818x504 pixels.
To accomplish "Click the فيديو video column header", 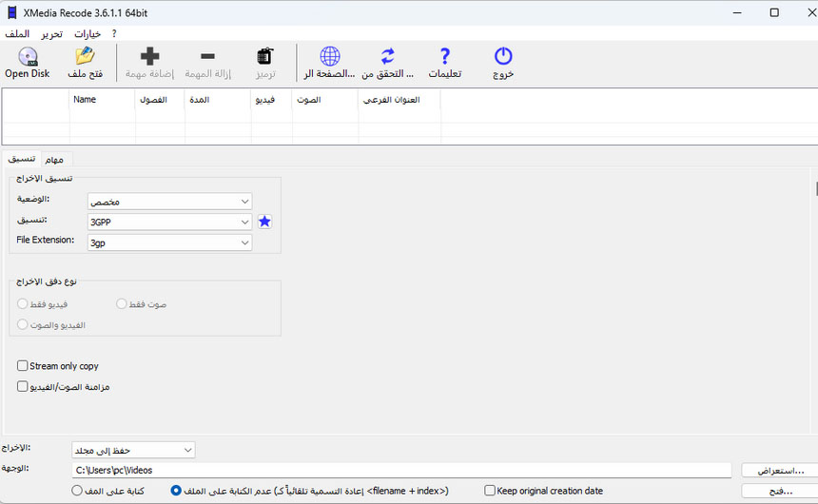I will coord(271,99).
